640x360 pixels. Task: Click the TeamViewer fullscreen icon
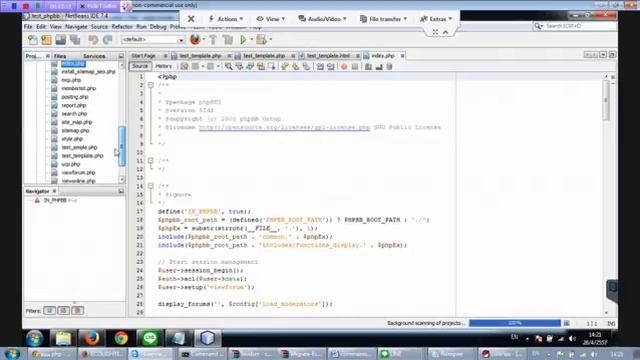435,32
